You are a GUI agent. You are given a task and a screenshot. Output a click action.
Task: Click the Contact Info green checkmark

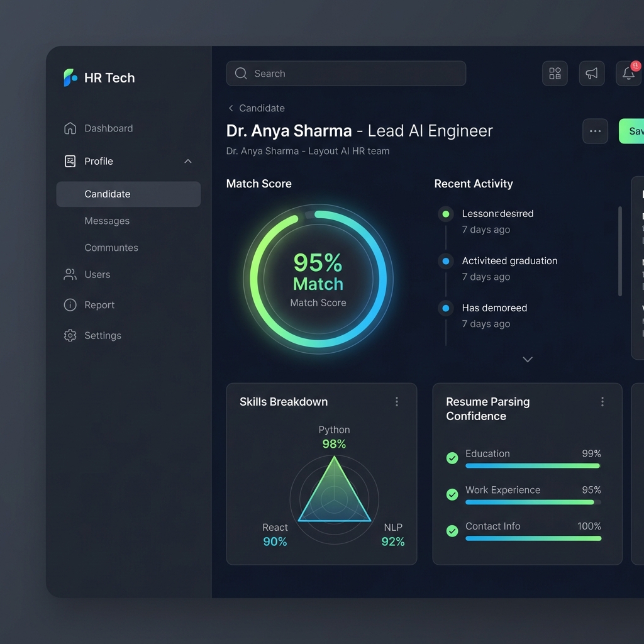[x=452, y=531]
